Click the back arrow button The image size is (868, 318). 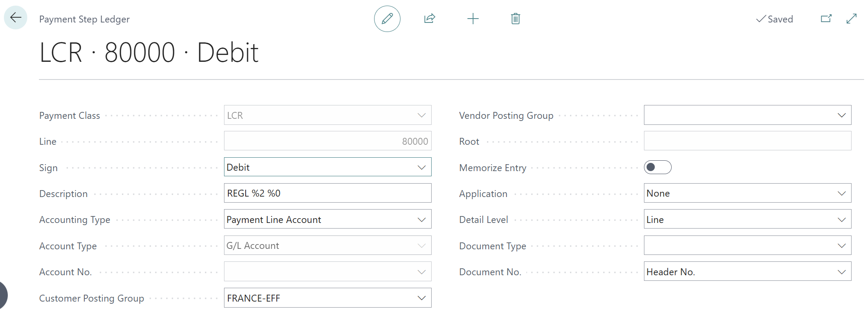16,18
